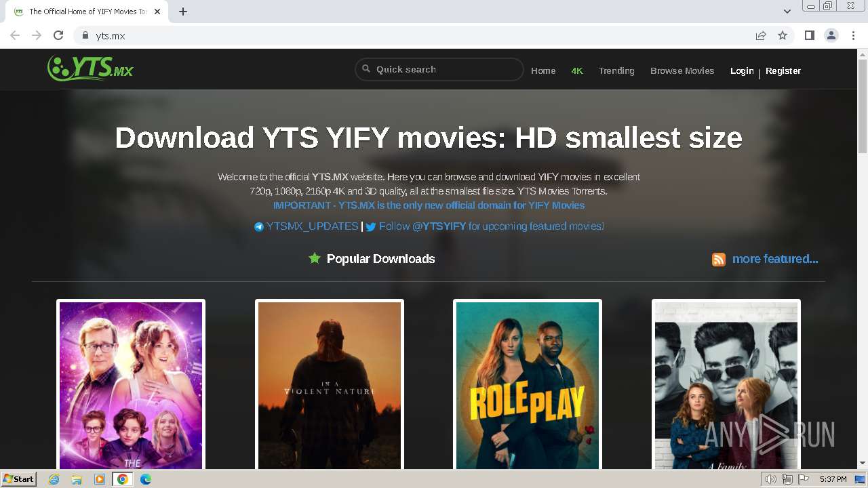The image size is (868, 488).
Task: Click the yts.mx address bar URL
Action: [111, 36]
